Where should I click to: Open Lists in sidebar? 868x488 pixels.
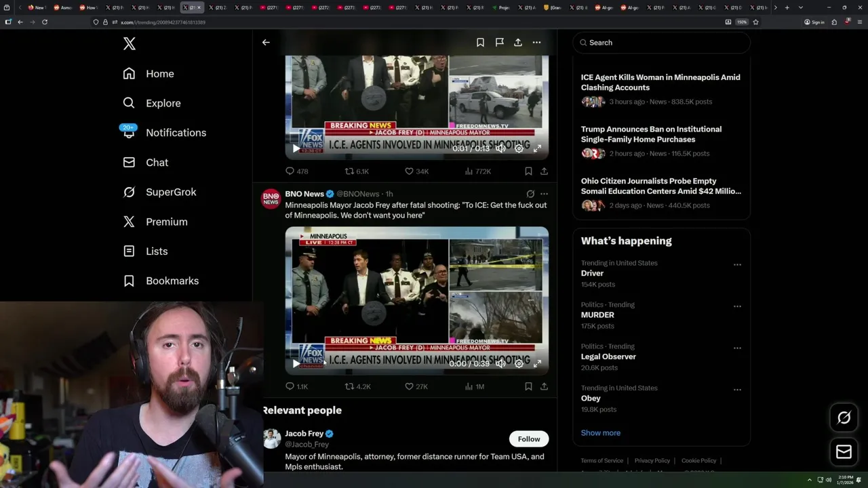point(145,251)
